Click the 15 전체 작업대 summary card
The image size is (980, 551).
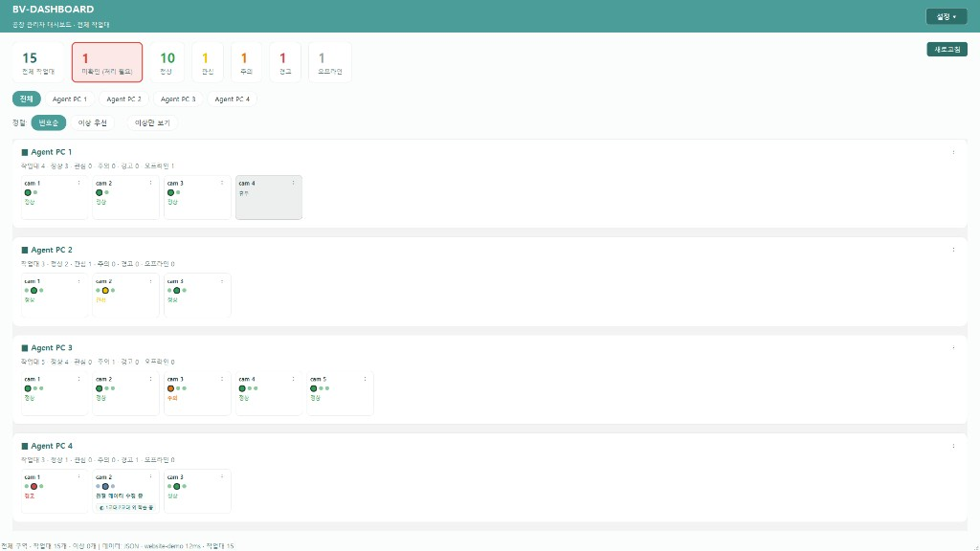coord(38,62)
